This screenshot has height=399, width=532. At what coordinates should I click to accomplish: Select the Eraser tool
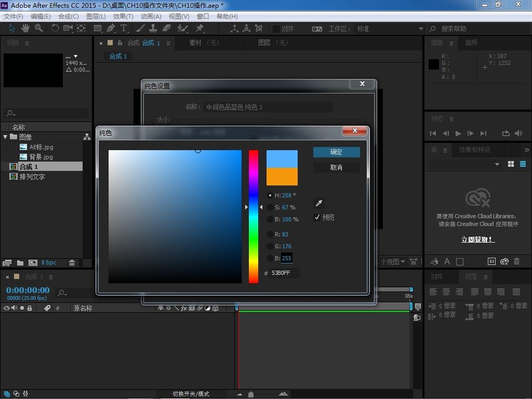[166, 28]
